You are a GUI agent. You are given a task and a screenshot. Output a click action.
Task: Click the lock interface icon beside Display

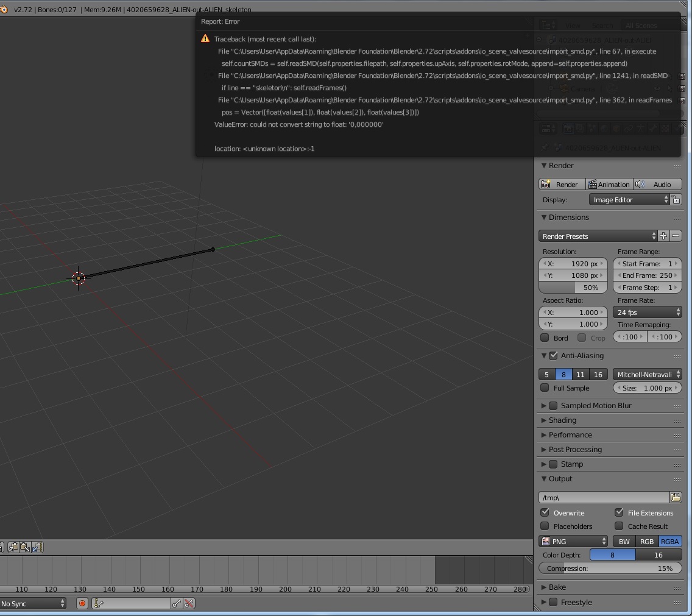pos(676,200)
